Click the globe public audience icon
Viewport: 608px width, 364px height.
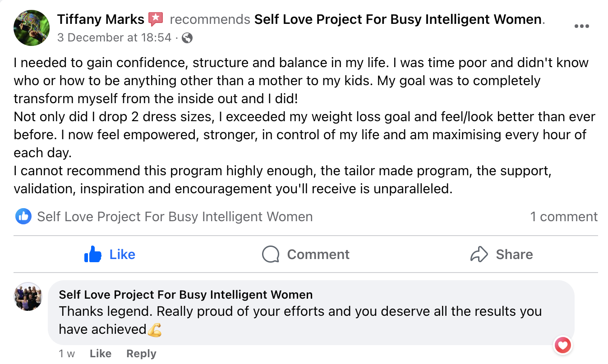pyautogui.click(x=187, y=38)
